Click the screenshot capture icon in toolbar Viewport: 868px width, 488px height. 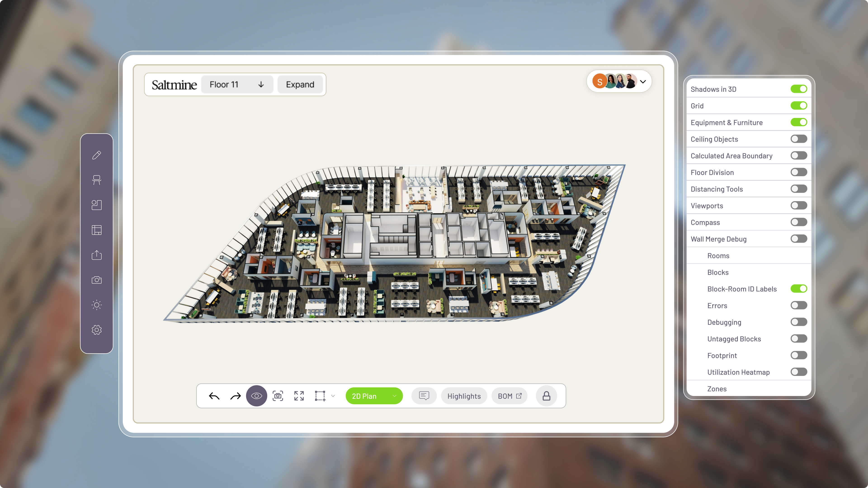tap(278, 396)
